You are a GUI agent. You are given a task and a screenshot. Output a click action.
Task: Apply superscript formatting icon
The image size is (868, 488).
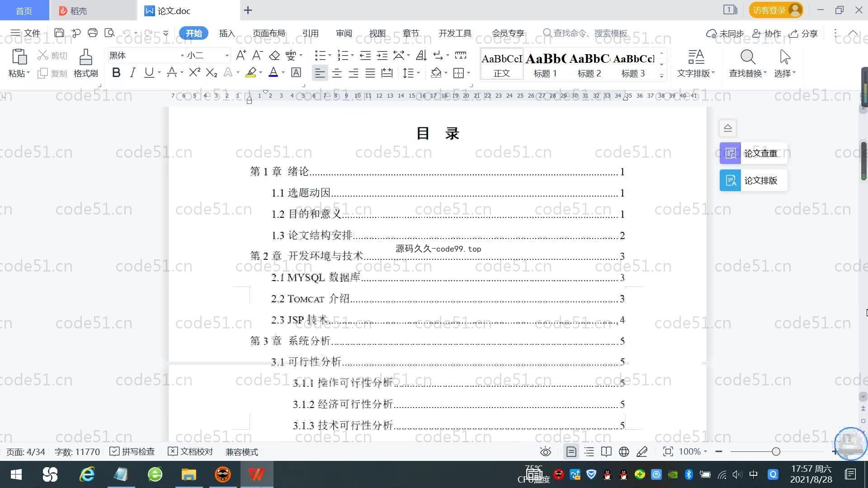[x=194, y=73]
